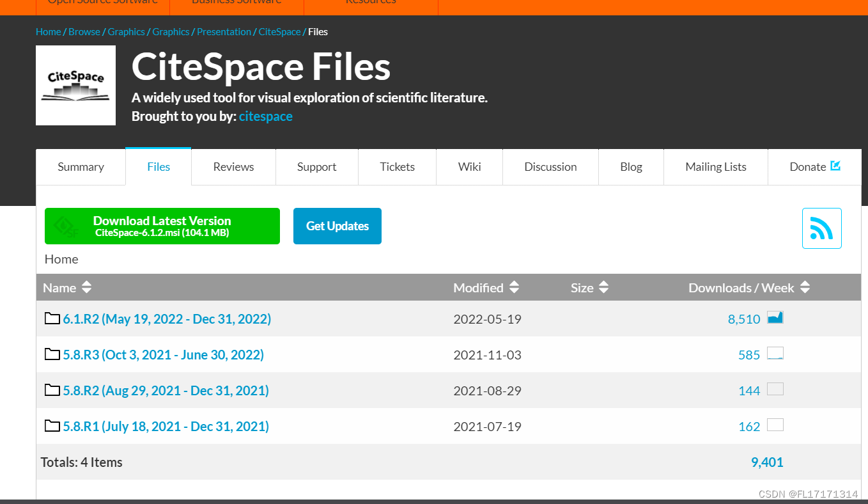The width and height of the screenshot is (868, 504).
Task: Click the 162 downloads count
Action: [749, 427]
